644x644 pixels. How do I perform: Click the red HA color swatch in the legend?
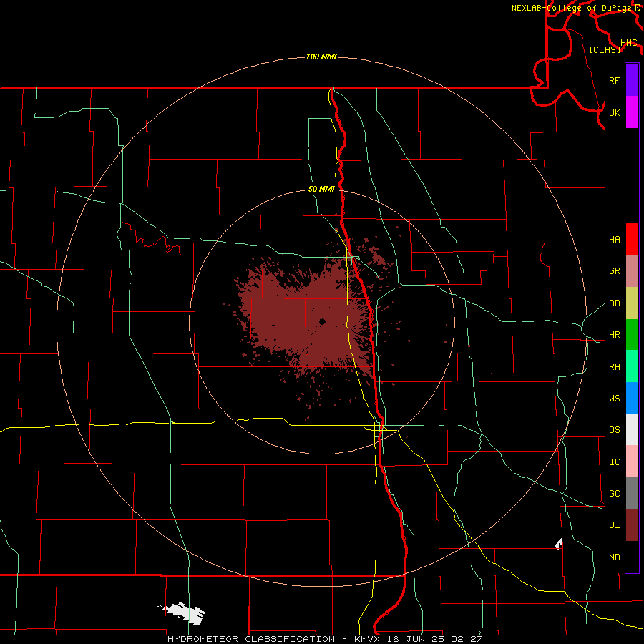632,239
